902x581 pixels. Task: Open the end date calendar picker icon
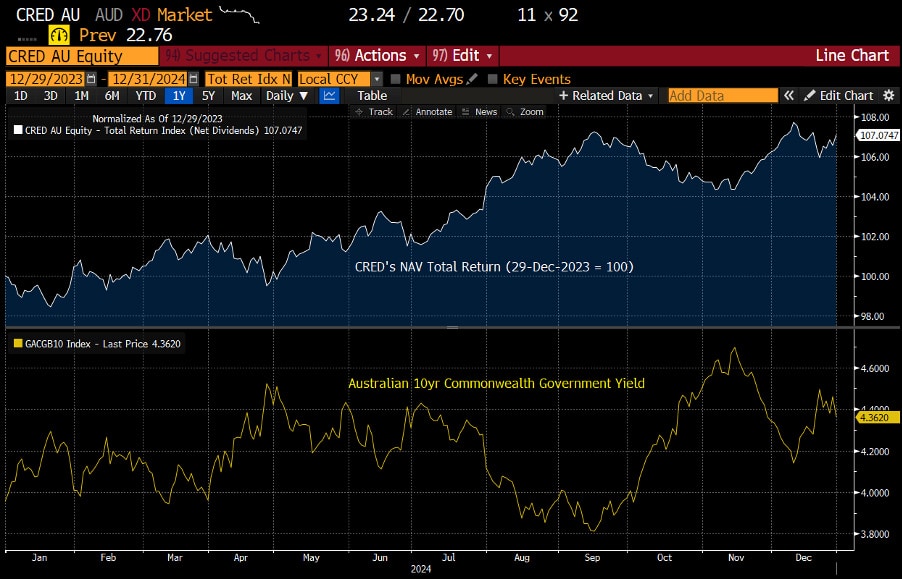[x=194, y=79]
